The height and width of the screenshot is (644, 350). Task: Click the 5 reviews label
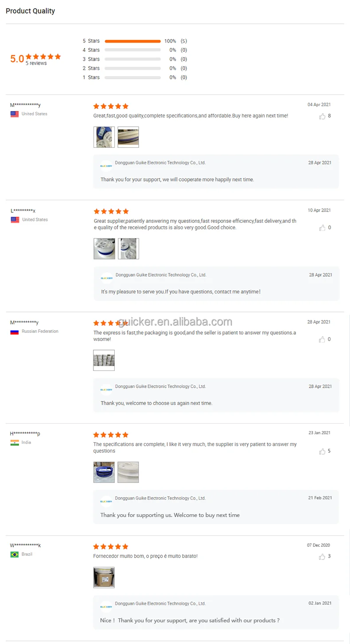pyautogui.click(x=36, y=63)
